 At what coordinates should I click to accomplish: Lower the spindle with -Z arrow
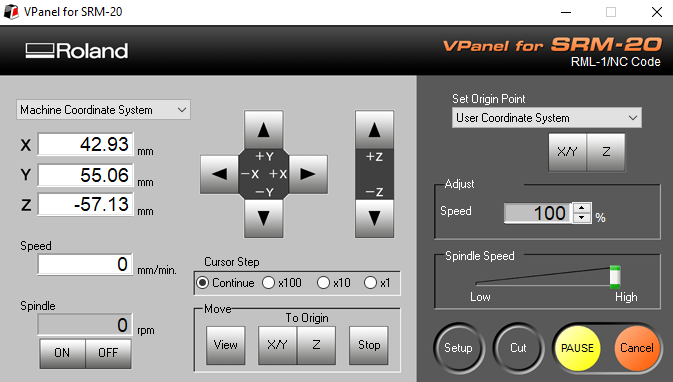point(374,218)
